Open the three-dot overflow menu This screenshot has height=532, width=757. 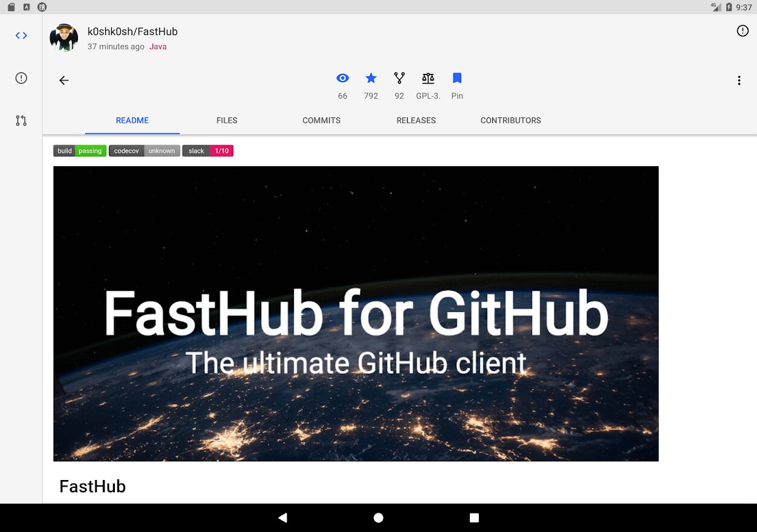pyautogui.click(x=739, y=80)
